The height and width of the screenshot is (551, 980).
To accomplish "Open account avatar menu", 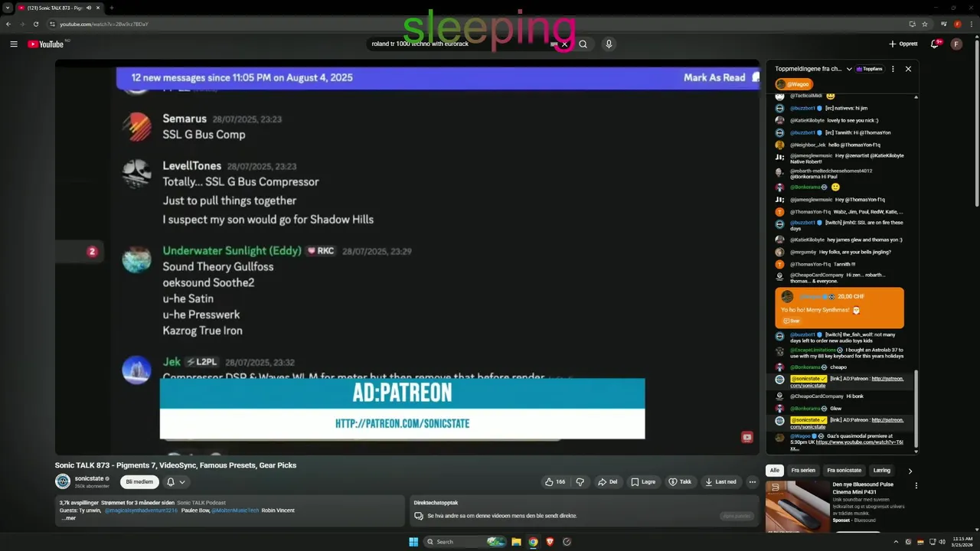I will tap(956, 44).
